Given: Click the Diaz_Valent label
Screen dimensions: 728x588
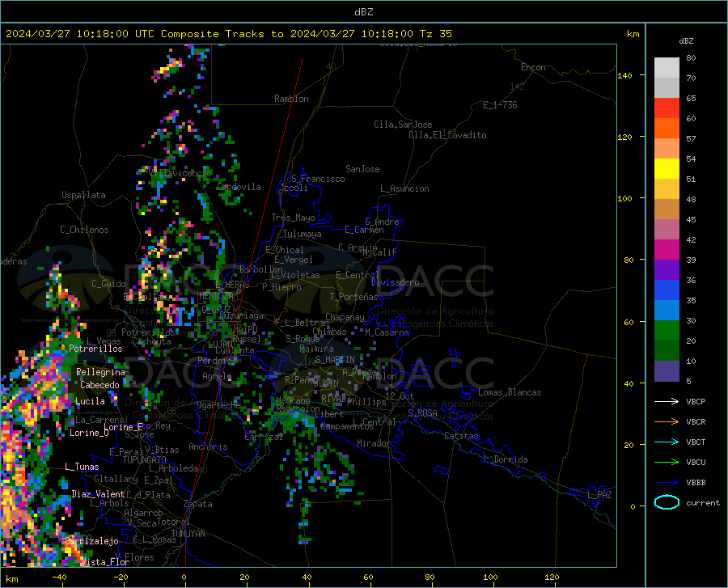Looking at the screenshot, I should (x=98, y=494).
